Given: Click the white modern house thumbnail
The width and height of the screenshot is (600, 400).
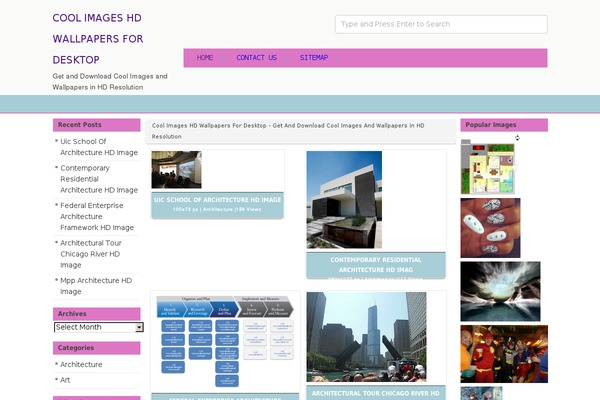Looking at the screenshot, I should click(344, 199).
